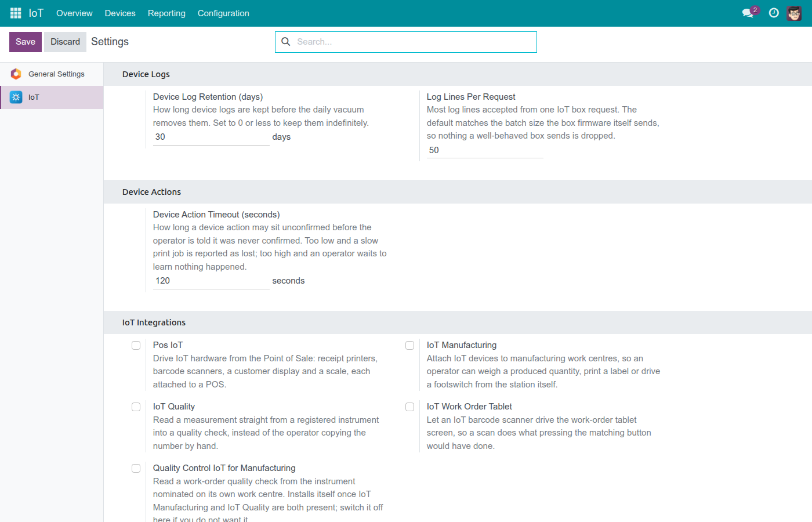Focus the settings Search field
This screenshot has width=812, height=522.
coord(406,42)
